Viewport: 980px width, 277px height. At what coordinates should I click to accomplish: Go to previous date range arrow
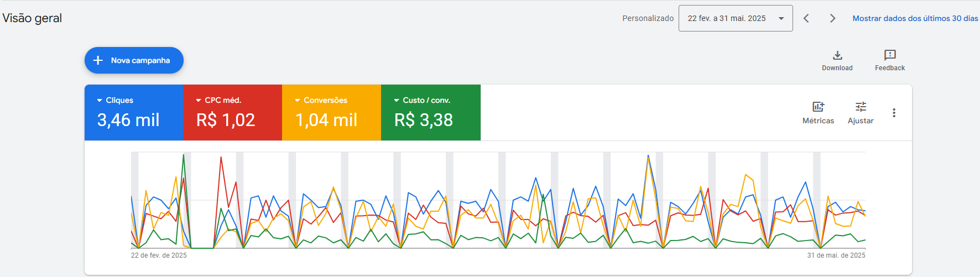click(806, 18)
